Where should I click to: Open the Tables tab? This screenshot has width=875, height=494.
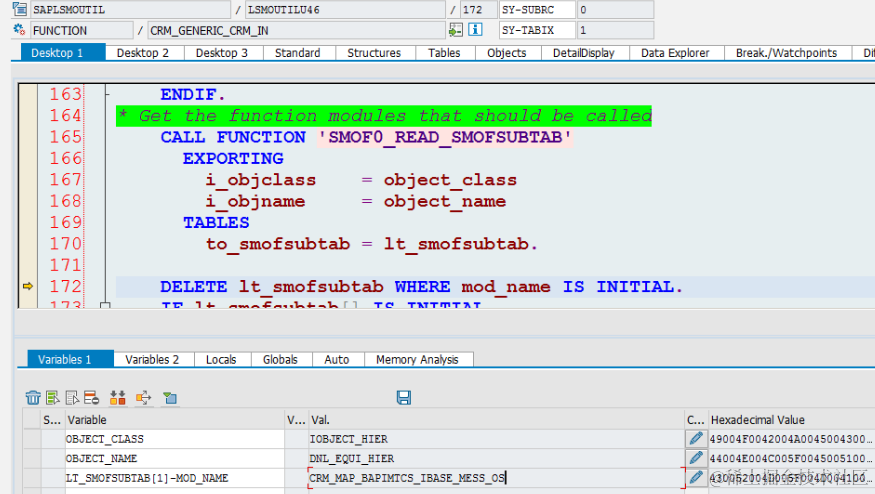(x=444, y=53)
